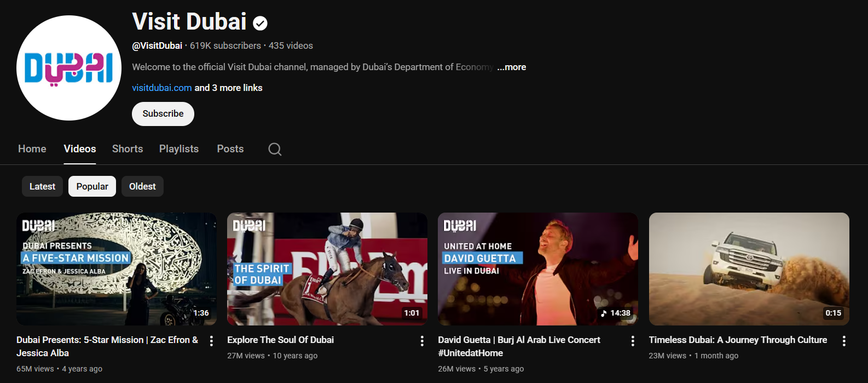868x383 pixels.
Task: Open title Timeless Dubai: A Journey Through Culture
Action: (x=738, y=340)
